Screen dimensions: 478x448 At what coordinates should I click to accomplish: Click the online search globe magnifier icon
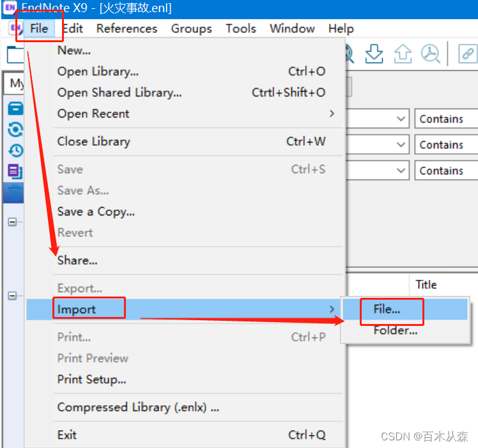pos(350,54)
